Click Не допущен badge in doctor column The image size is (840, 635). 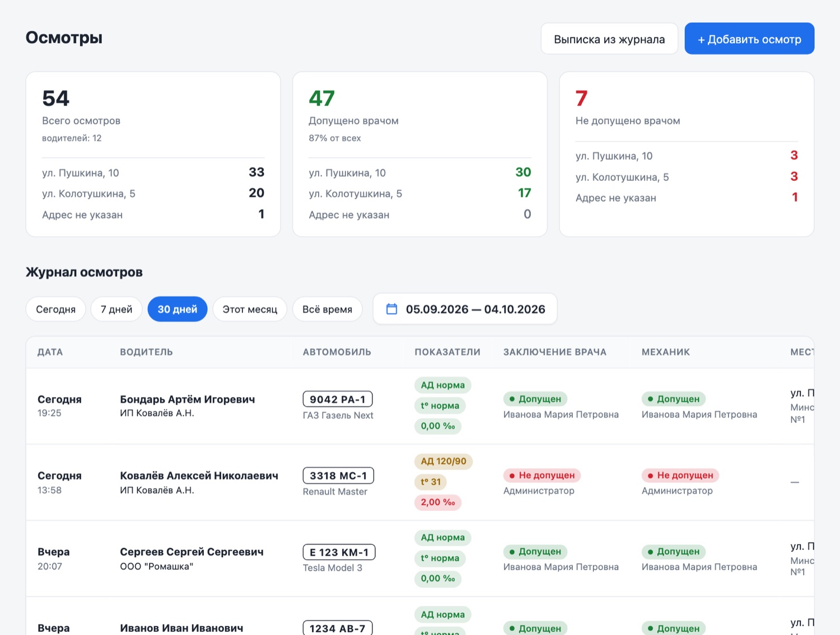pyautogui.click(x=542, y=475)
